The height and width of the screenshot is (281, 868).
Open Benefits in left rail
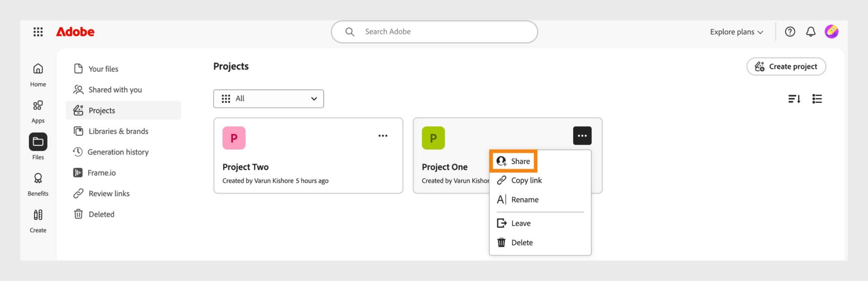point(38,184)
